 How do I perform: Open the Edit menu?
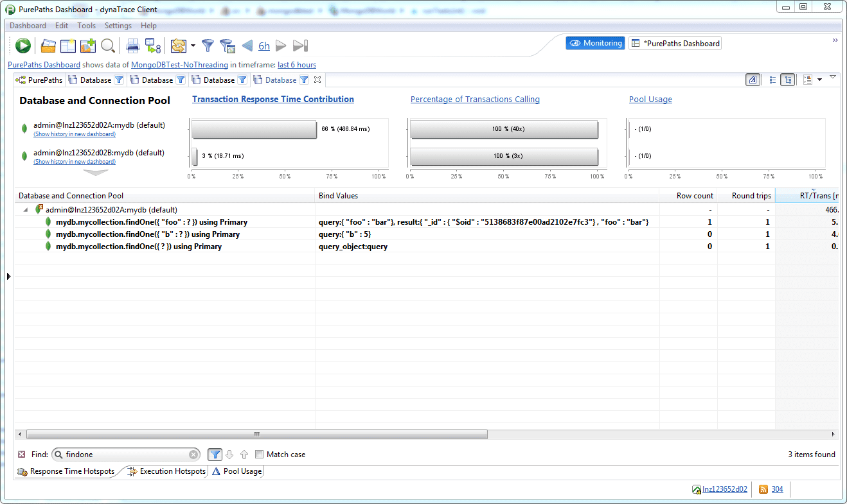62,26
